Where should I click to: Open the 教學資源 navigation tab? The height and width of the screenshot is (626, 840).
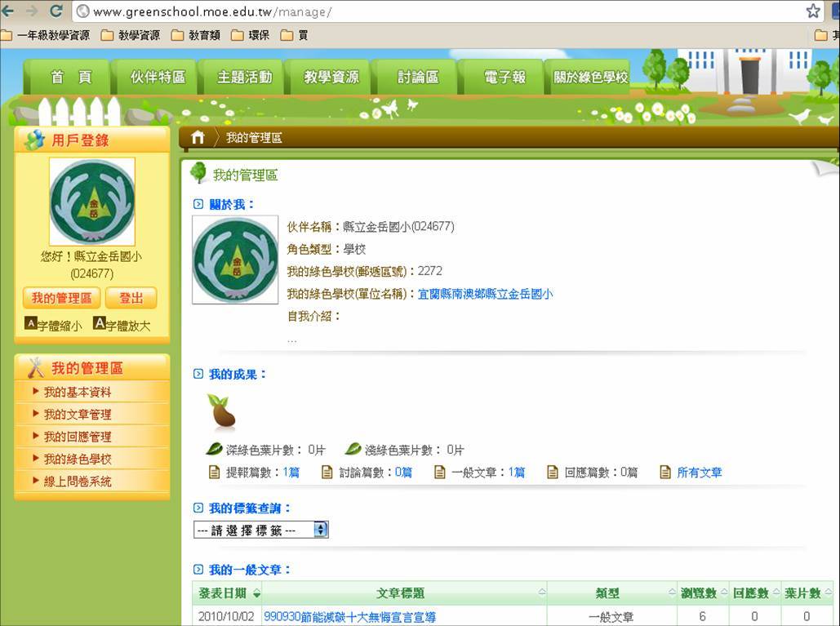pyautogui.click(x=331, y=78)
